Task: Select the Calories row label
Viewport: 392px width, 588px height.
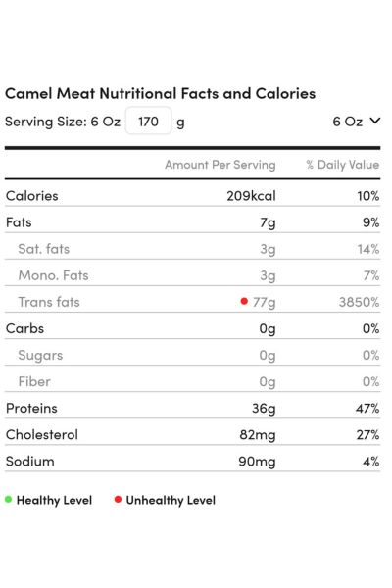Action: 32,196
